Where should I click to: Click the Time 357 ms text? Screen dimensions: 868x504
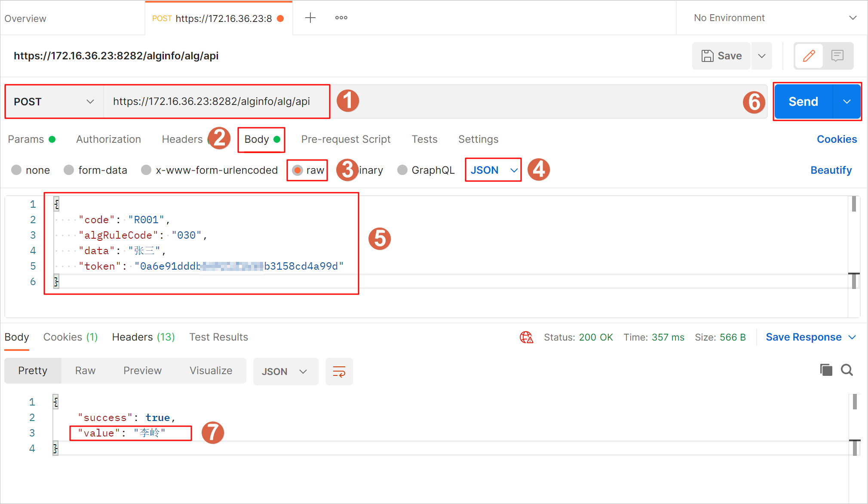654,337
